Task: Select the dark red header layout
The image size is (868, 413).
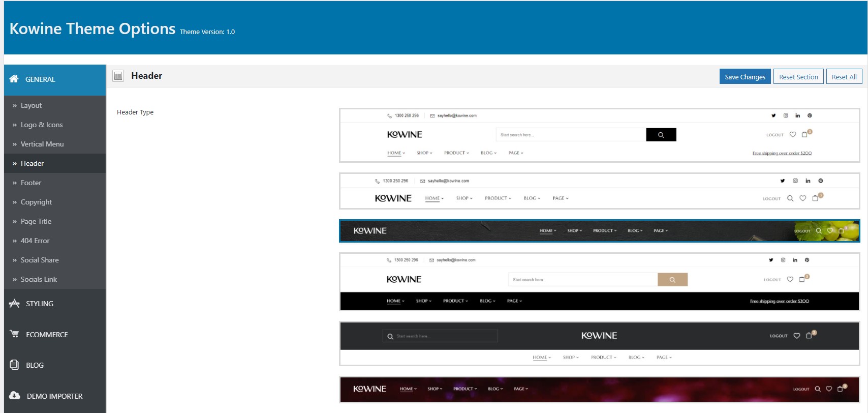Action: [600, 390]
